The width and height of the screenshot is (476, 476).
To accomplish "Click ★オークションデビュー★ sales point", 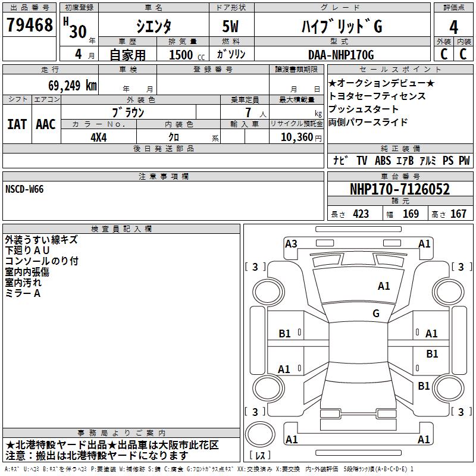I will (381, 83).
